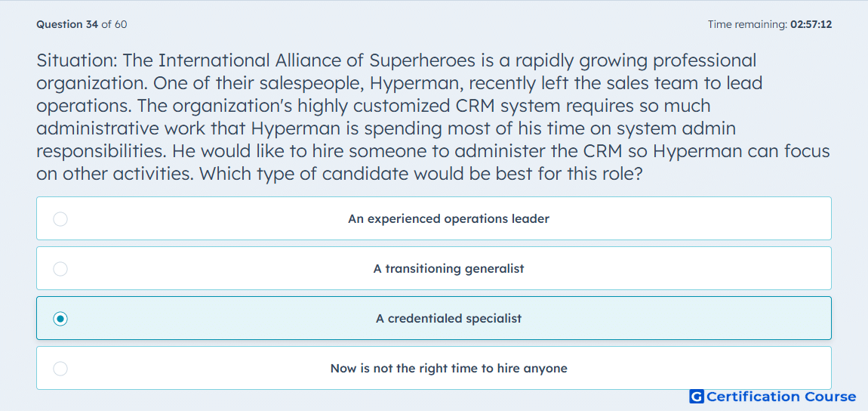Click the 'An experienced operations leader' label text
The image size is (868, 411).
coord(448,219)
